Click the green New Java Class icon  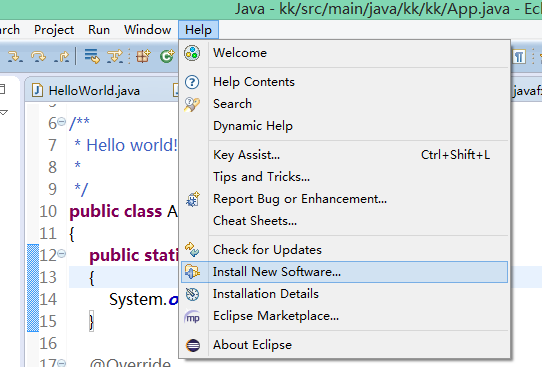coord(167,56)
